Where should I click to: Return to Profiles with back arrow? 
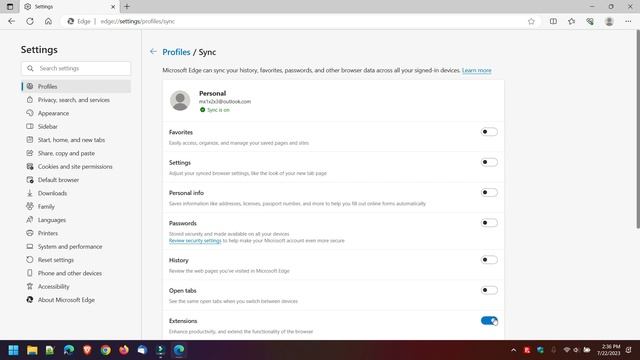click(153, 51)
